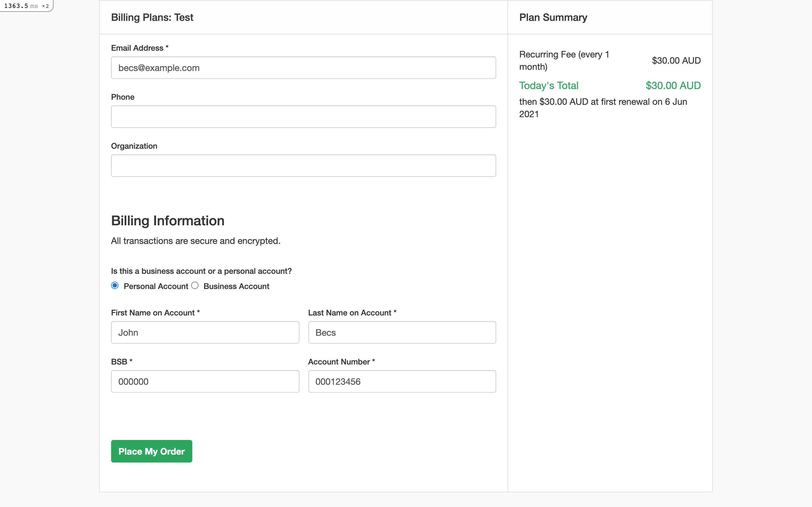
Task: Choose the Business Account radio button
Action: click(195, 285)
